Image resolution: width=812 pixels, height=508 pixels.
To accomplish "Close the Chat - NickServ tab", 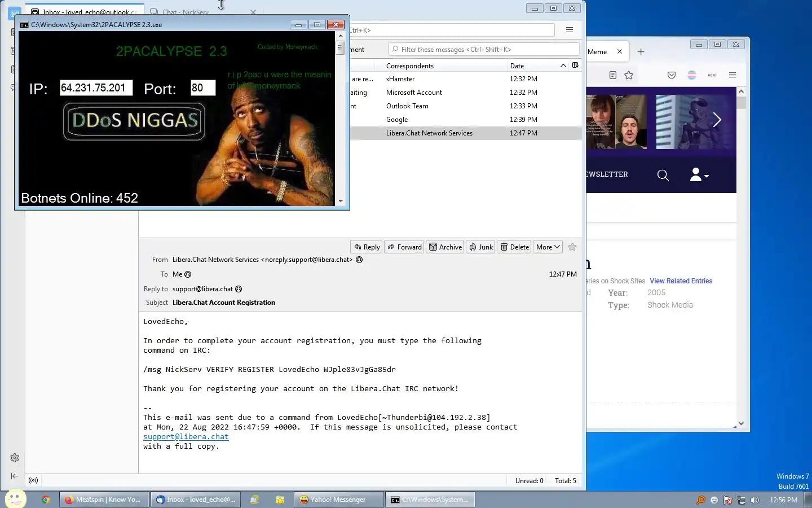I will (253, 12).
